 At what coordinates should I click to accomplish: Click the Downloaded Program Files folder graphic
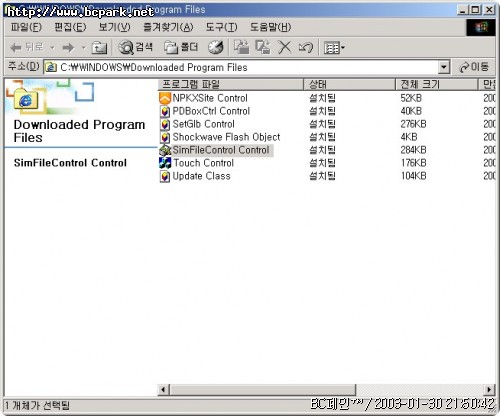pos(26,100)
